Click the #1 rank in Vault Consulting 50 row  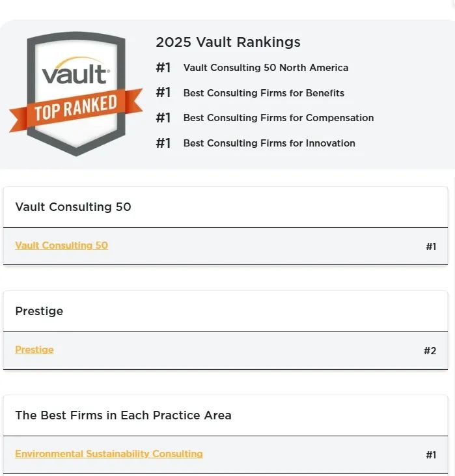point(431,247)
